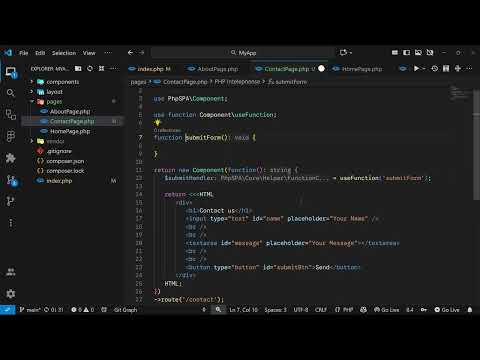Switch to the index.php editor tab
Screen dimensions: 480x360
[x=150, y=69]
